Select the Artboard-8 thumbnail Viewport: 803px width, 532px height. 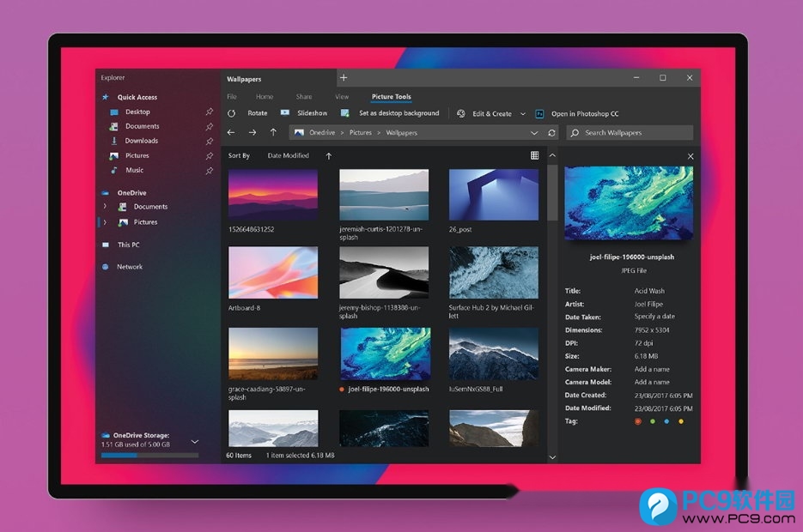pyautogui.click(x=273, y=273)
